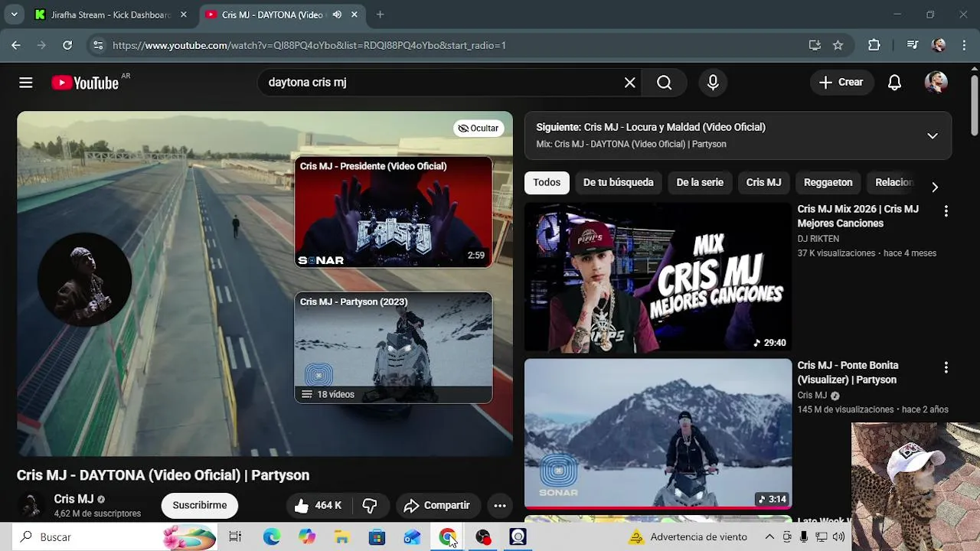
Task: Go to the YouTube home logo
Action: click(85, 83)
